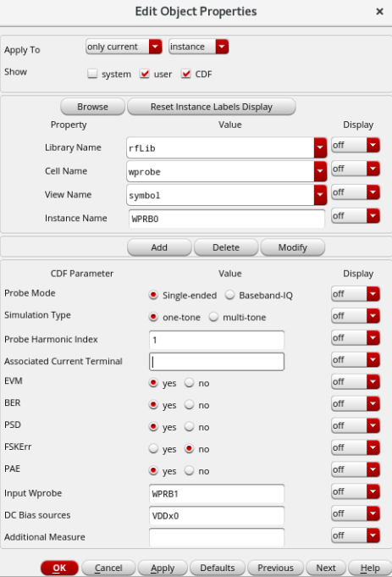
Task: Open the View Name dropdown arrow
Action: (320, 195)
